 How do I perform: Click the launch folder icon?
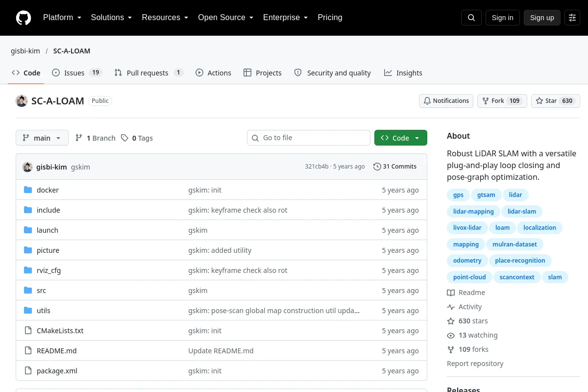(x=28, y=230)
